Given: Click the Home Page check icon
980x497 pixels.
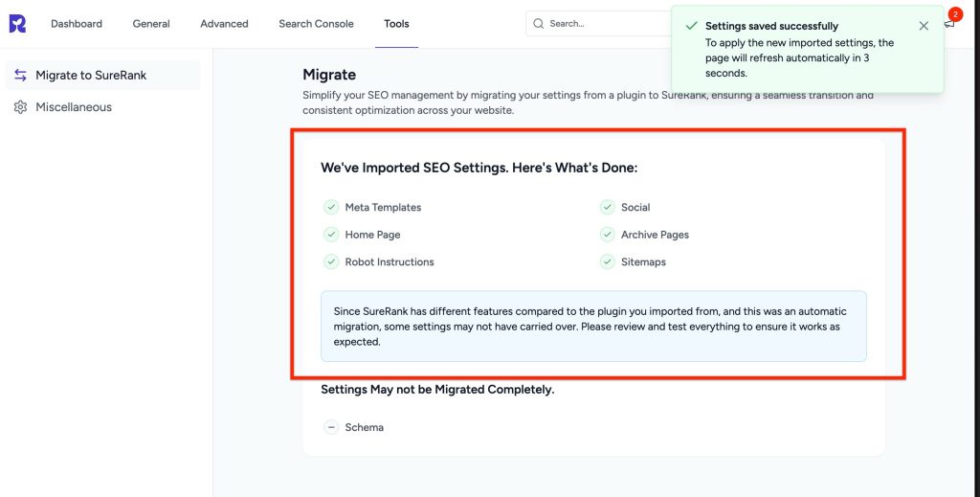Looking at the screenshot, I should [330, 235].
